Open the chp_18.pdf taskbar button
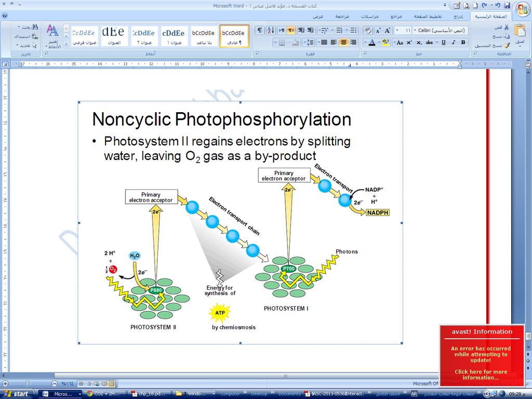 (149, 394)
